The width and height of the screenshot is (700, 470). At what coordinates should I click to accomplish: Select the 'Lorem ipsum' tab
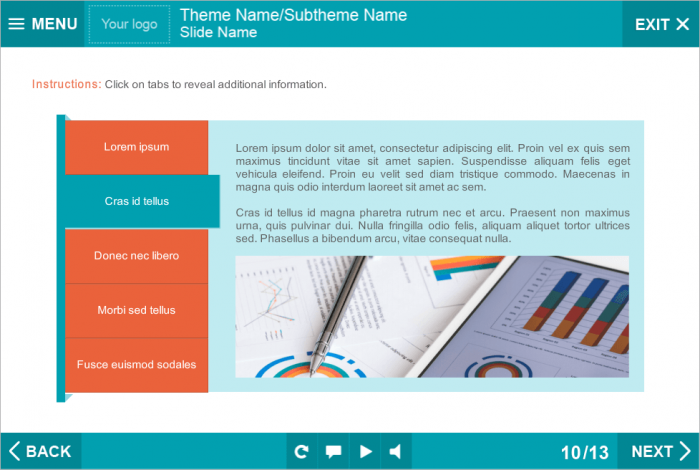(x=137, y=147)
